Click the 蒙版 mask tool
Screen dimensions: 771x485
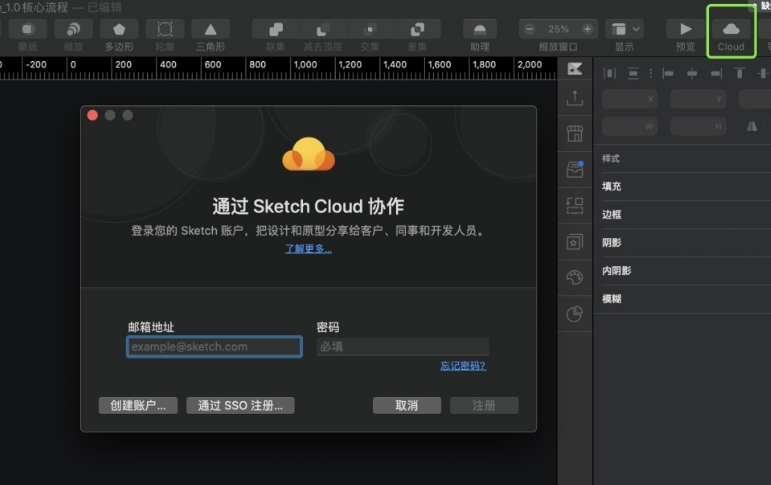28,30
